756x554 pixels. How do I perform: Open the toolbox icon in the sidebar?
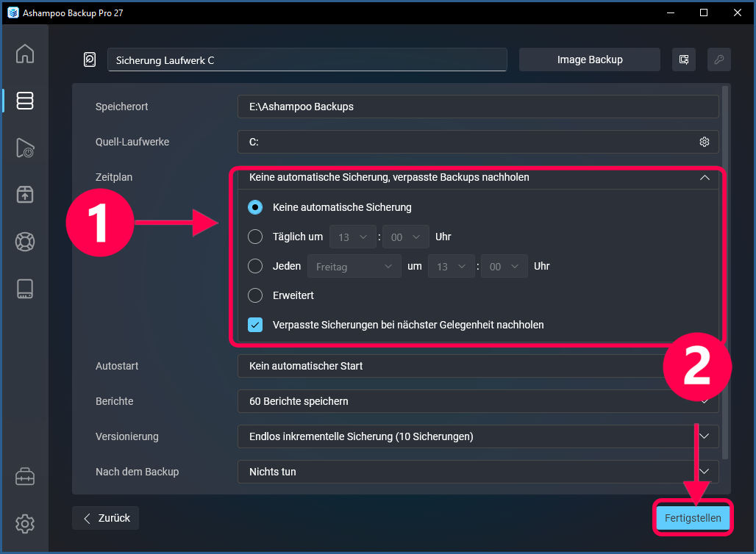coord(25,476)
